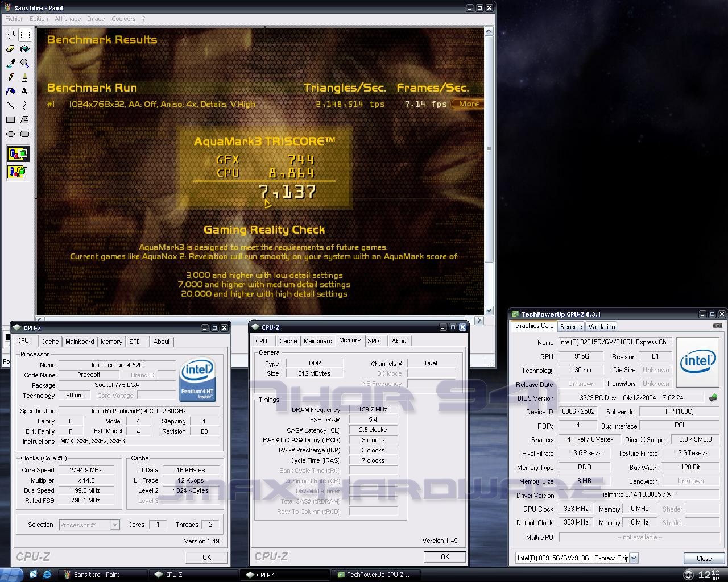The height and width of the screenshot is (582, 728).
Task: Select the rectangular Select tool in Paint
Action: [x=24, y=35]
